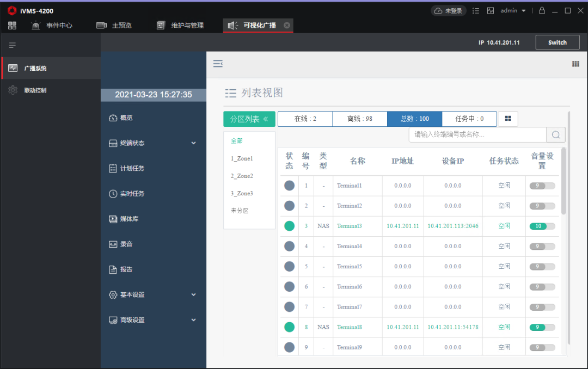Toggle Terminal3 status indicator
The width and height of the screenshot is (588, 369).
click(x=289, y=226)
